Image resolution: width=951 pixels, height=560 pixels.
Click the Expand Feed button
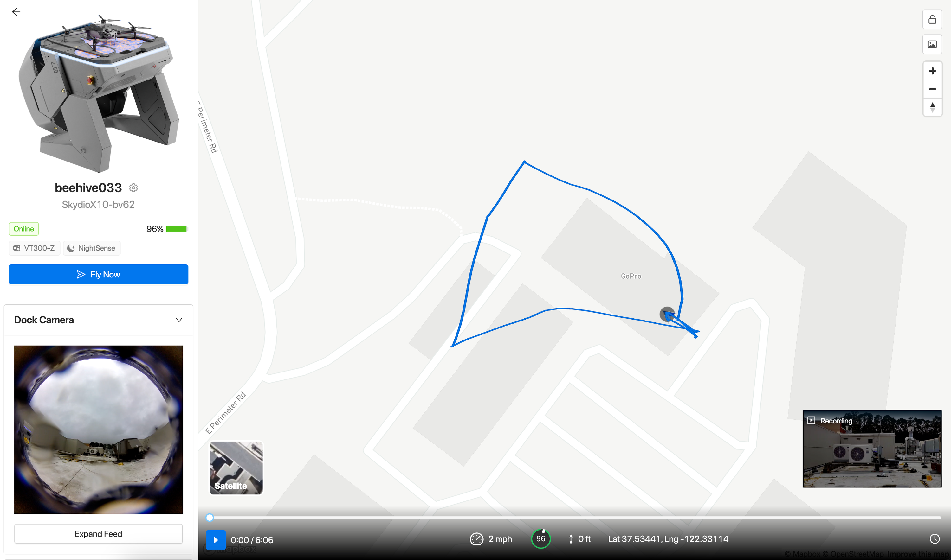(x=98, y=534)
